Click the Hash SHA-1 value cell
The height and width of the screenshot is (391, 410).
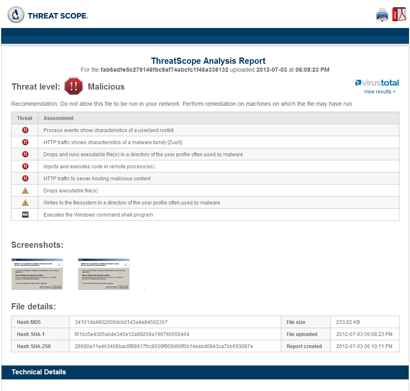click(x=175, y=334)
